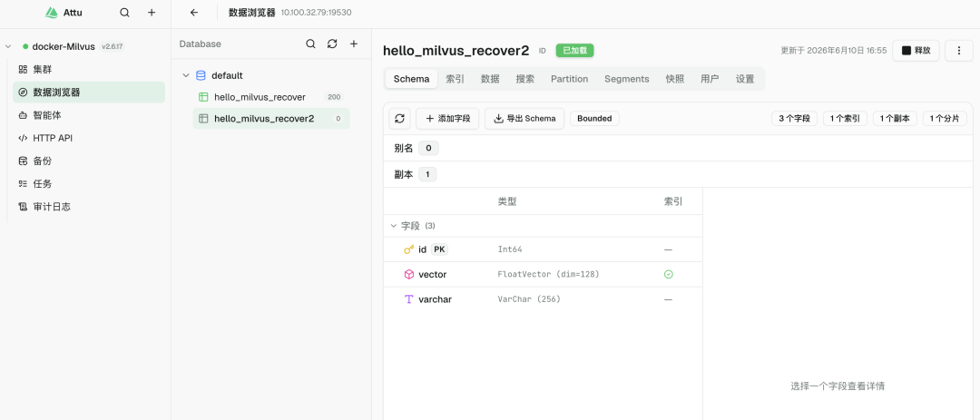Click the 3 个字段 chip
Viewport: 980px width, 420px height.
click(x=794, y=118)
